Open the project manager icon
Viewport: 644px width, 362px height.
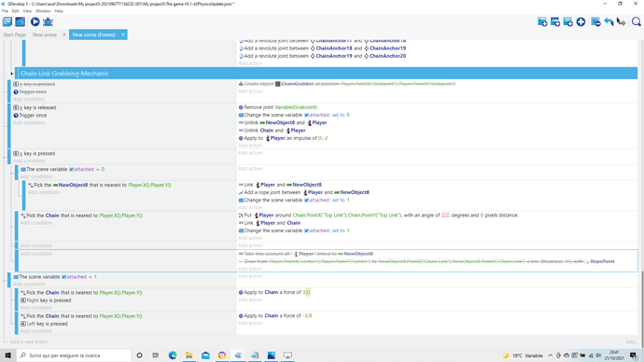(7, 21)
